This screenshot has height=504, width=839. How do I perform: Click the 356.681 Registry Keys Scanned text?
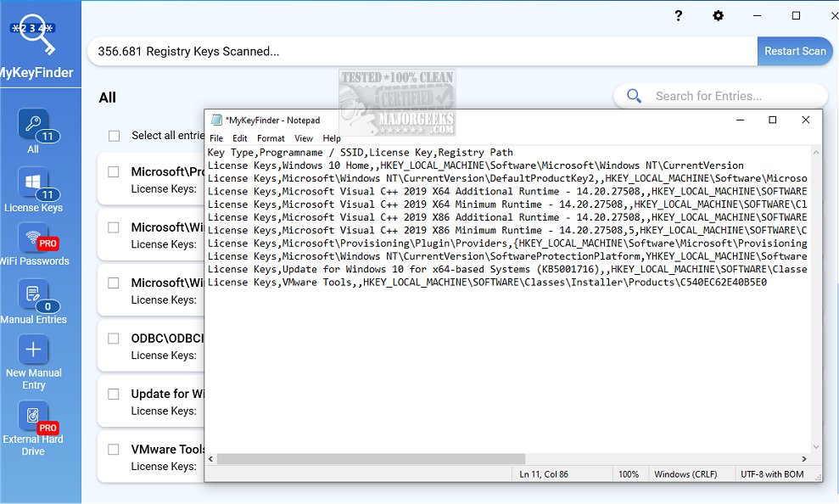pos(188,52)
